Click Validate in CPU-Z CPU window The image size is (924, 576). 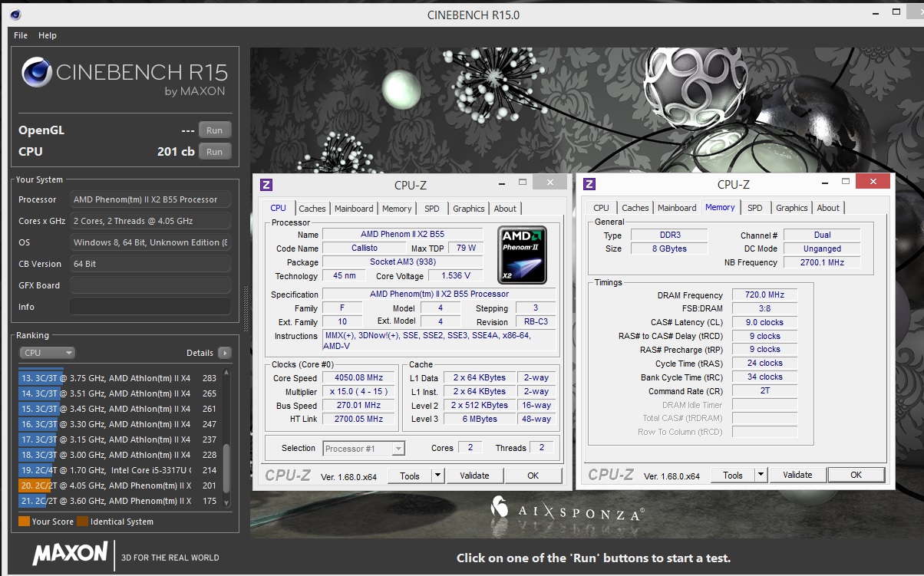[x=474, y=476]
